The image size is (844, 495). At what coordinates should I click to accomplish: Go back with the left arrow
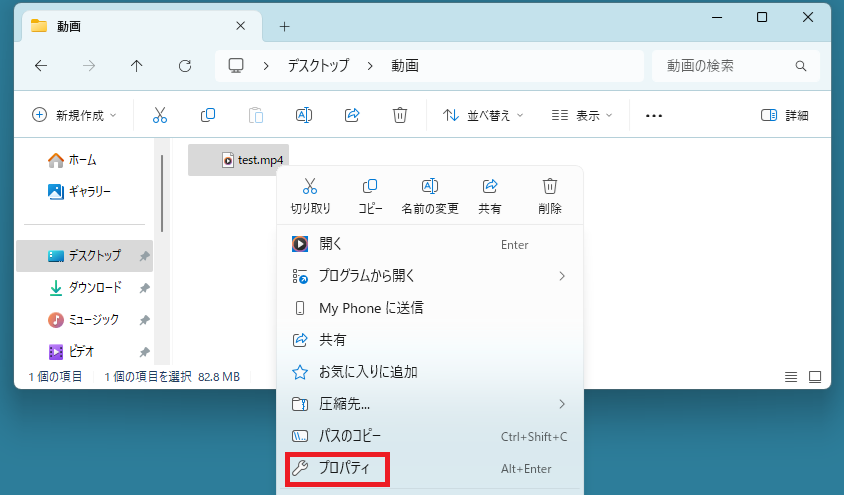pyautogui.click(x=41, y=66)
